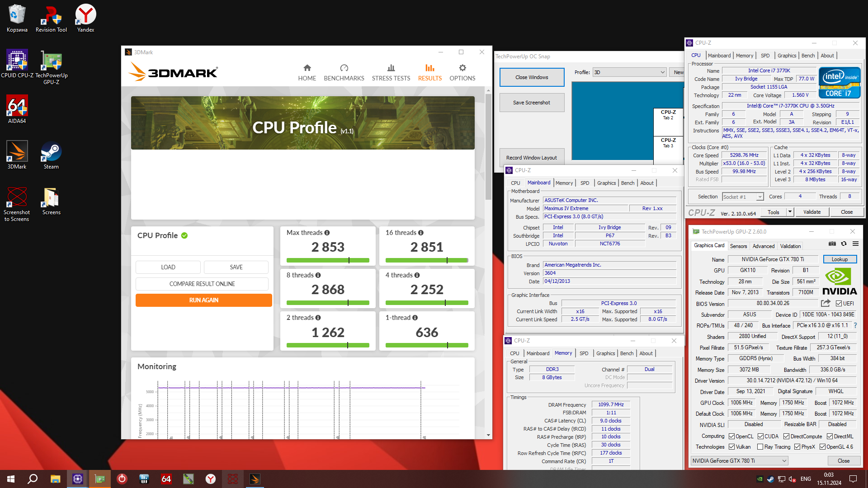The height and width of the screenshot is (488, 868).
Task: Toggle the CUDA checkbox
Action: pyautogui.click(x=760, y=436)
